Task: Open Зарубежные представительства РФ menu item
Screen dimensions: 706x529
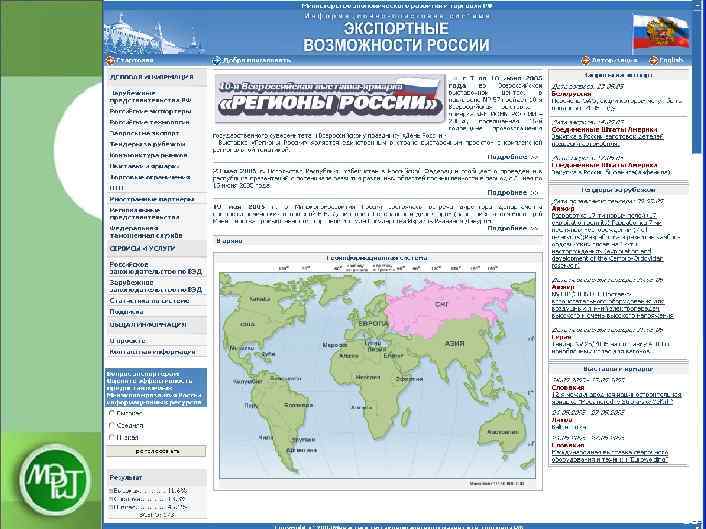Action: pyautogui.click(x=150, y=96)
